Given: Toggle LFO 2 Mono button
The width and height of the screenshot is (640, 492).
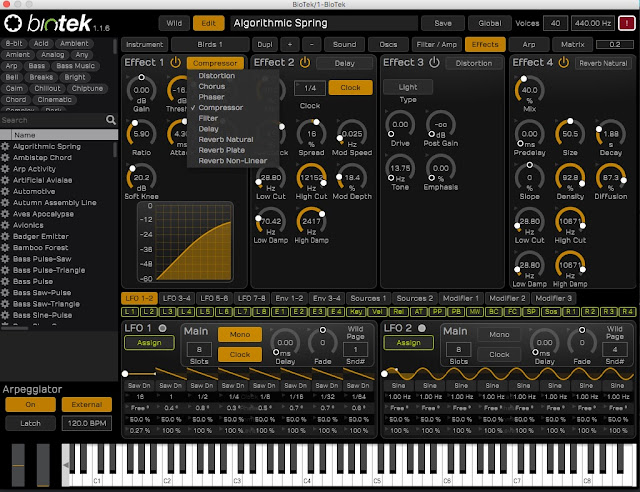Looking at the screenshot, I should tap(499, 334).
